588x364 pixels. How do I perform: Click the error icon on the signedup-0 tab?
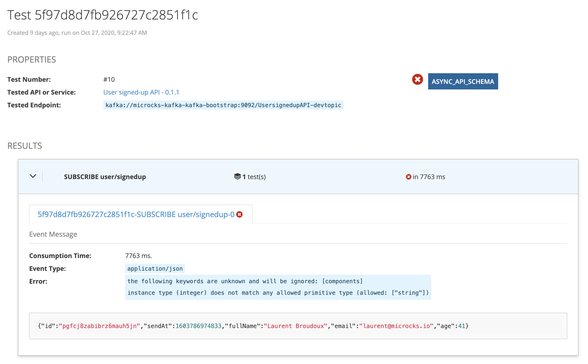[239, 214]
